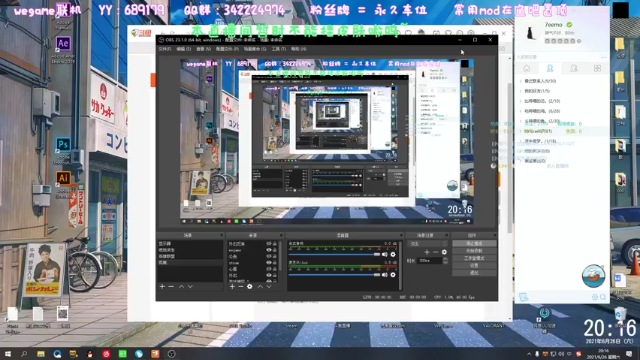Open the Illustrator desktop shortcut

63,178
